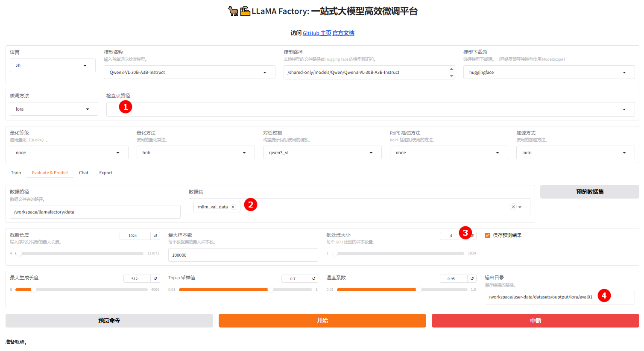Reset the 最大生成长度 value
Screen dimensions: 644x351
click(x=155, y=279)
